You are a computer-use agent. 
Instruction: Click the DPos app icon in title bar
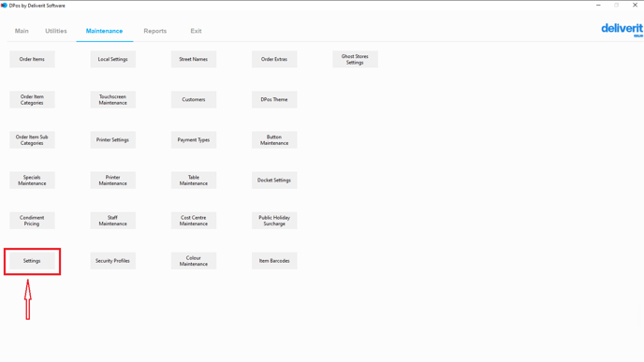tap(4, 6)
